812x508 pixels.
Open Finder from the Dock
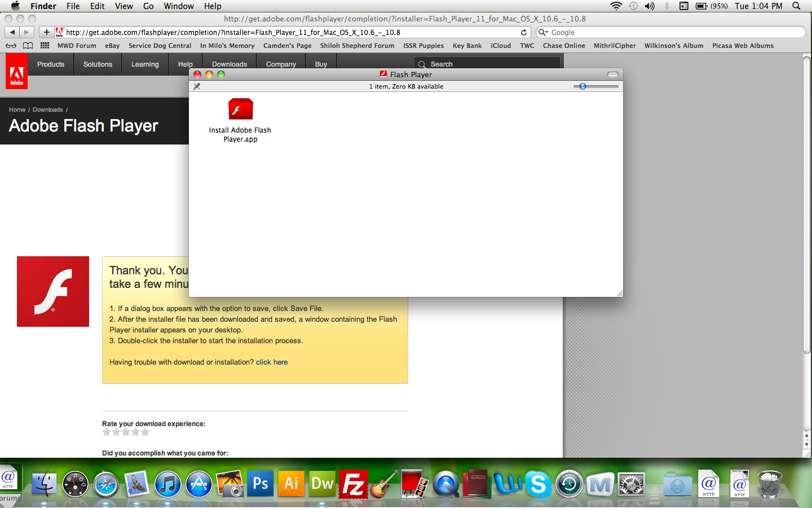coord(44,484)
